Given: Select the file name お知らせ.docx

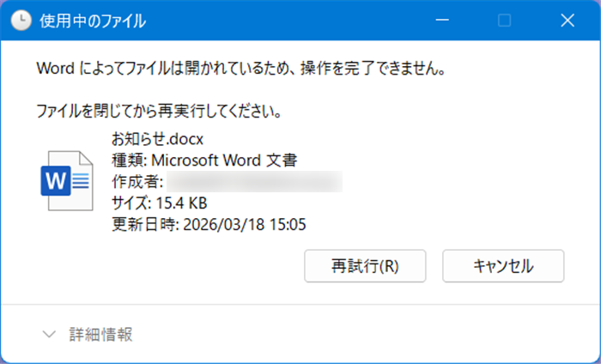Looking at the screenshot, I should (157, 139).
